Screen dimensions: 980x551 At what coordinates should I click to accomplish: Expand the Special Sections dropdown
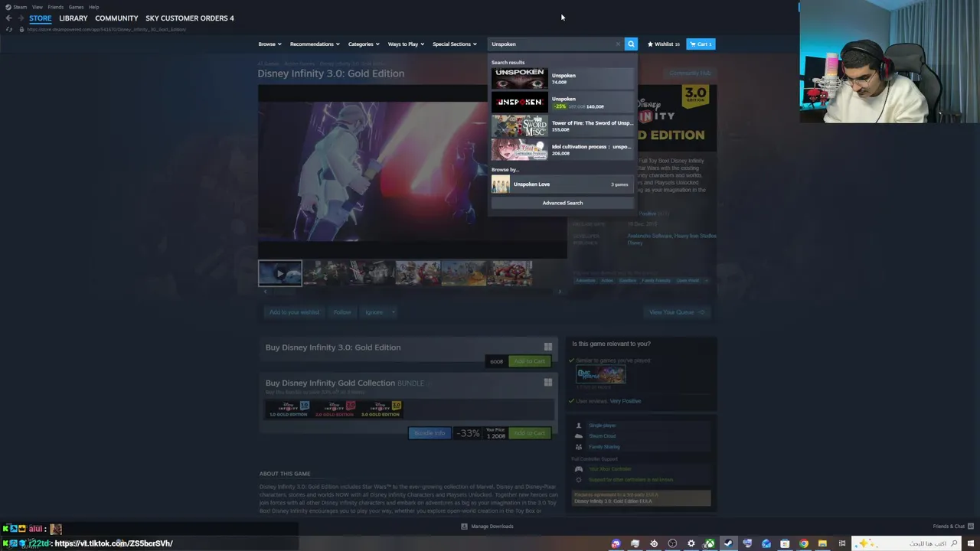pos(454,44)
